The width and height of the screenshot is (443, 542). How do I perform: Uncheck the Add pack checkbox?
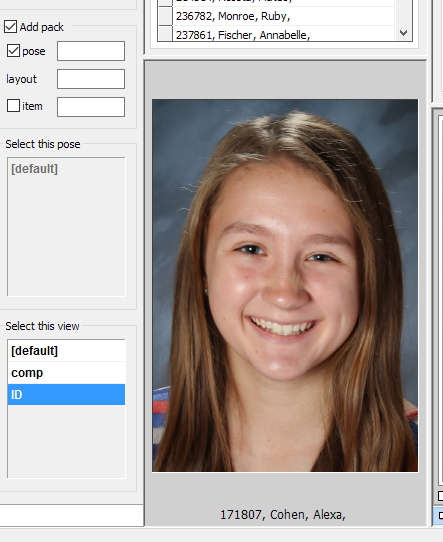10,27
